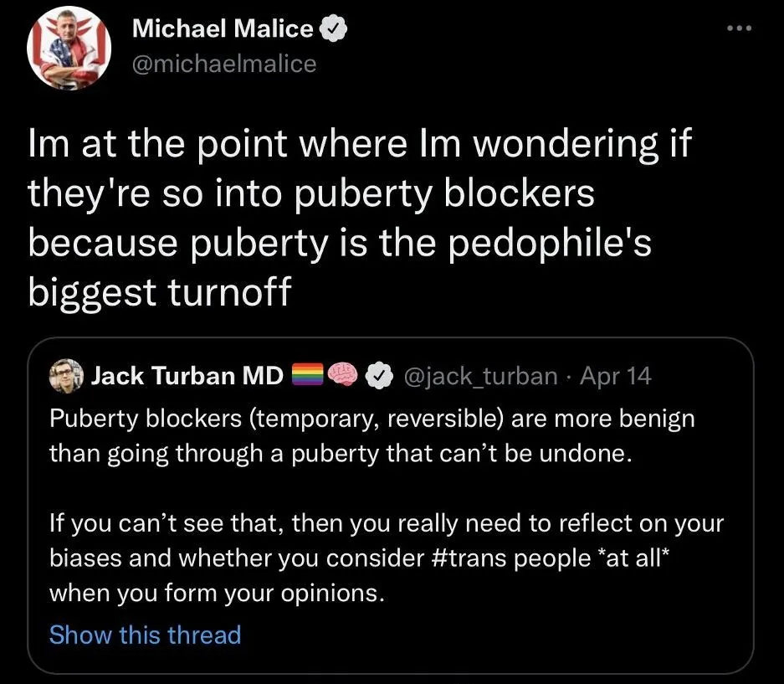The width and height of the screenshot is (784, 684).
Task: Click Jack Turban's verified checkmark
Action: (380, 374)
